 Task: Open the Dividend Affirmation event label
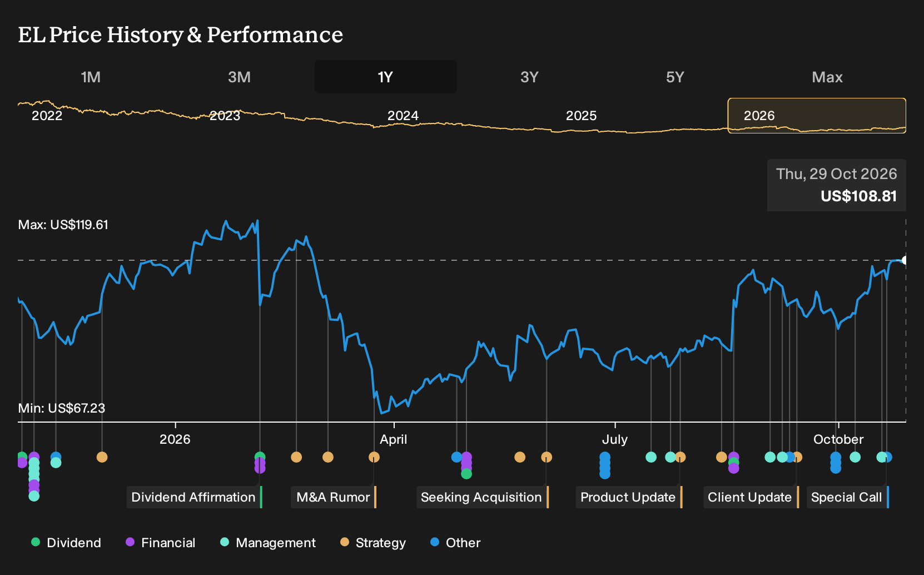coord(194,497)
